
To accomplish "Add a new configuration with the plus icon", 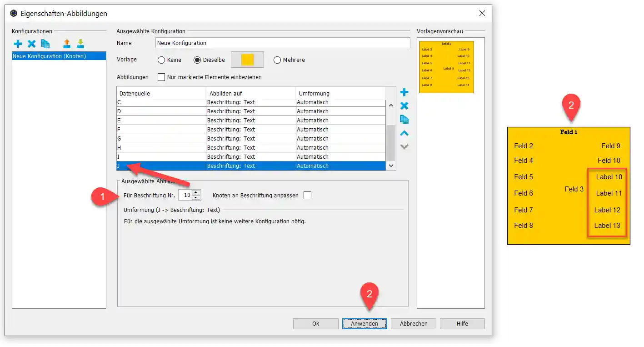I will [x=18, y=44].
